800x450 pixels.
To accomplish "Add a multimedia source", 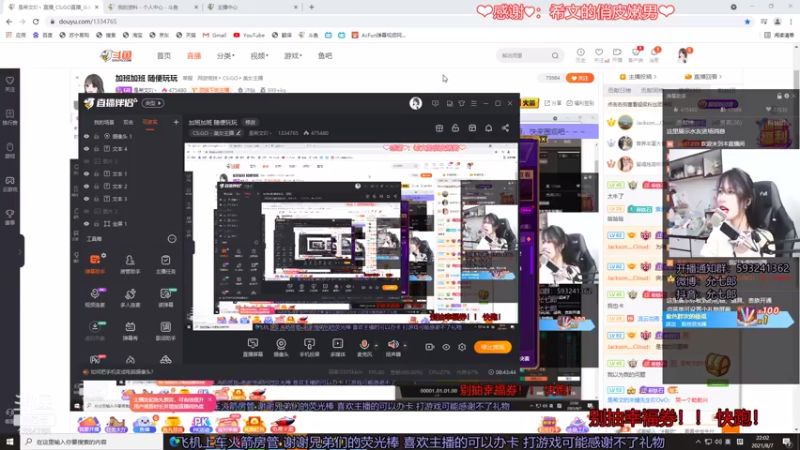I will coord(338,347).
